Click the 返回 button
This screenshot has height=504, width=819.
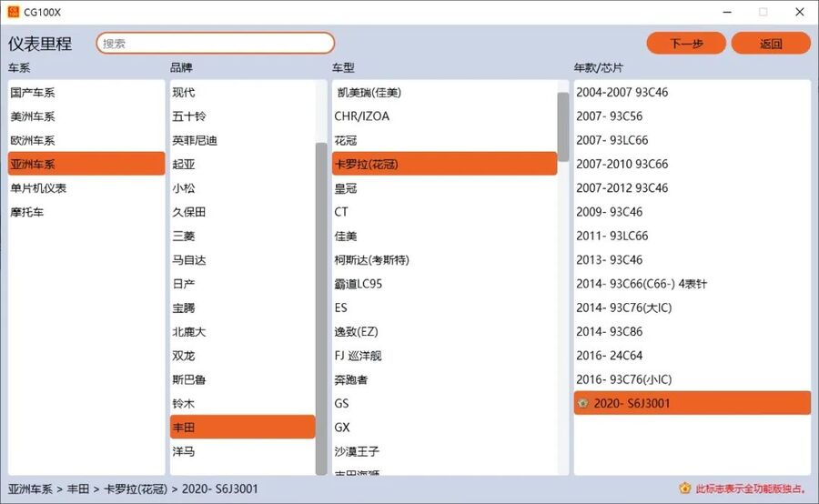771,44
